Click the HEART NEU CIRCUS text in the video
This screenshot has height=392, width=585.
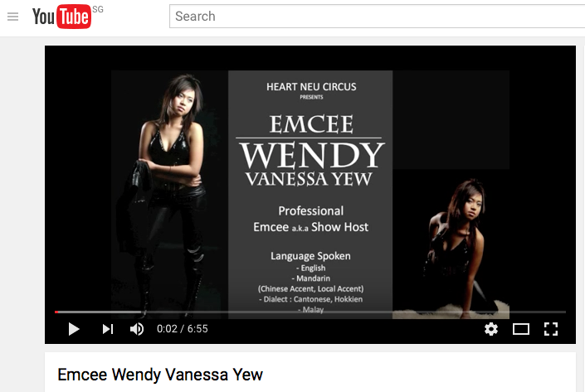coord(311,87)
